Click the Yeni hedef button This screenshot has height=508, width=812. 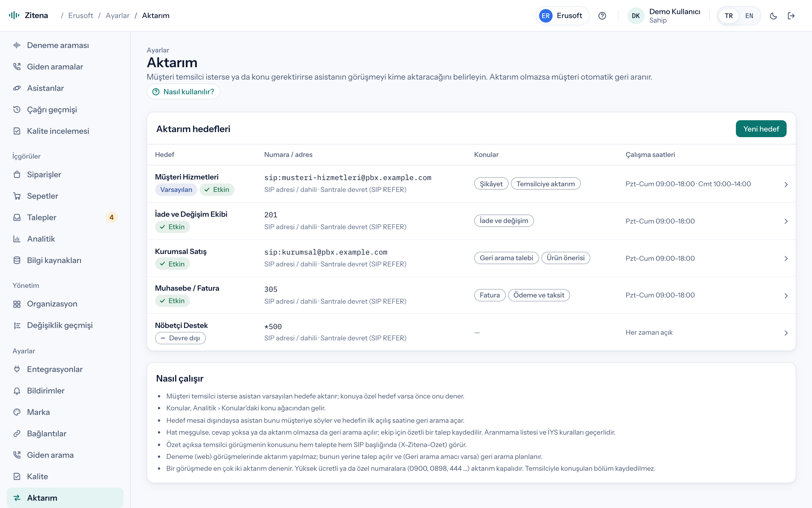[x=761, y=129]
